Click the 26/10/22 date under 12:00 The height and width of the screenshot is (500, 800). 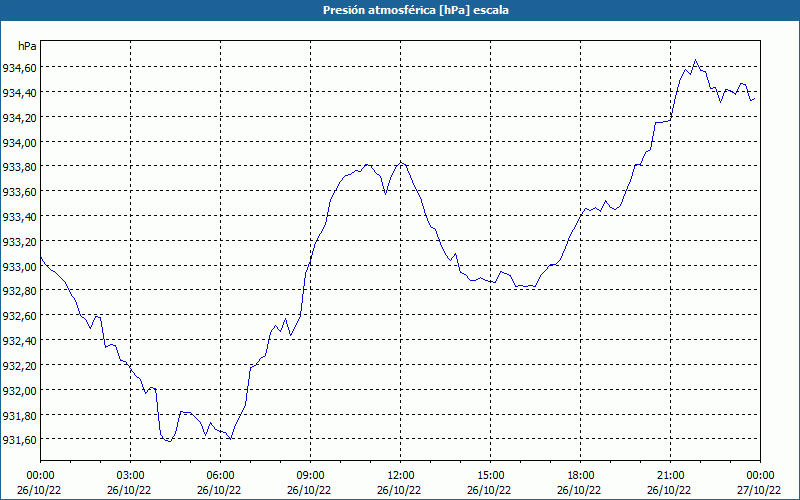point(399,490)
